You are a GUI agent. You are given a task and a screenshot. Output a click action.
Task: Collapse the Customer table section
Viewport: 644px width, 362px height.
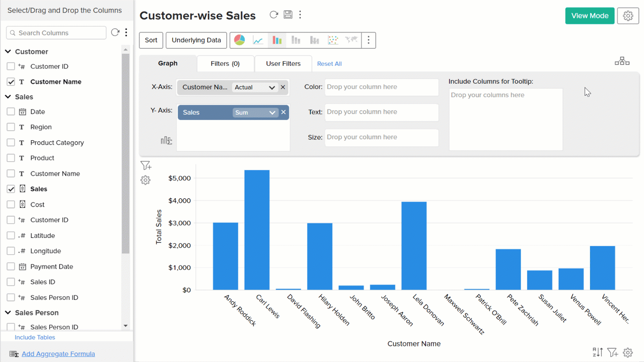point(8,52)
